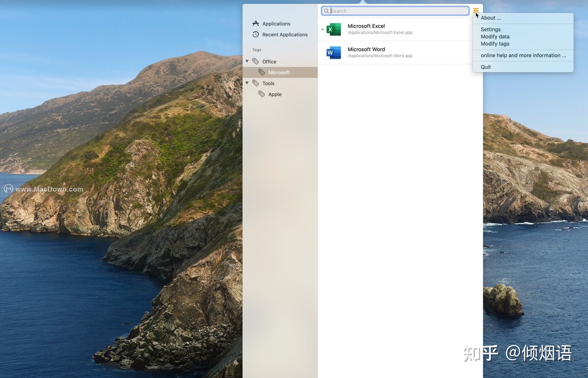Select Recent Applications label in the sidebar
The height and width of the screenshot is (378, 588).
285,35
